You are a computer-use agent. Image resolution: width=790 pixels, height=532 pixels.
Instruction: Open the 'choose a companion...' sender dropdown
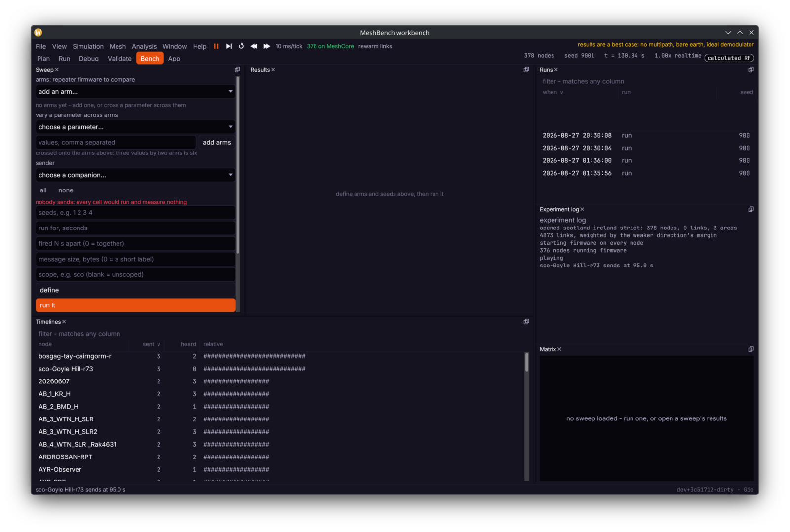pos(135,175)
